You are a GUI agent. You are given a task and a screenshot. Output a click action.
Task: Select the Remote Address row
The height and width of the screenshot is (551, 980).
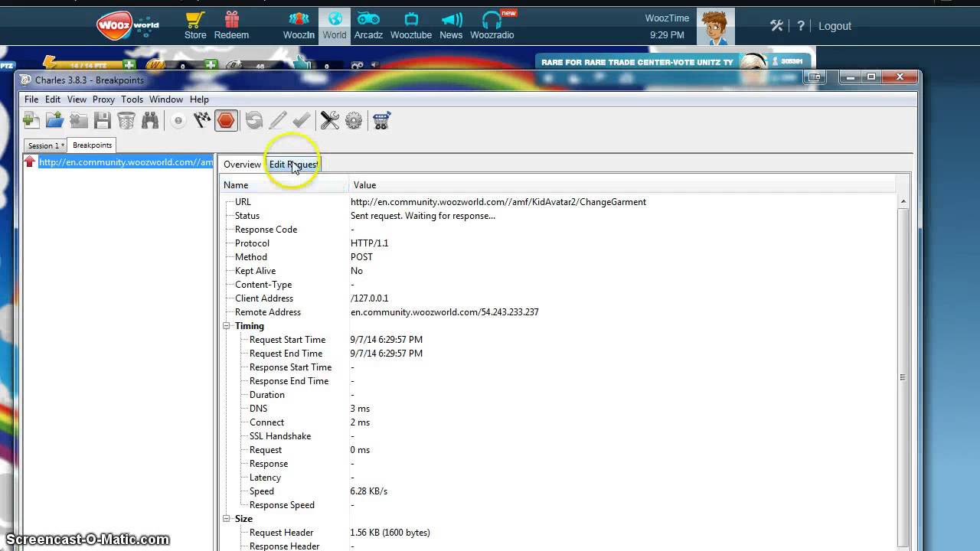(559, 312)
